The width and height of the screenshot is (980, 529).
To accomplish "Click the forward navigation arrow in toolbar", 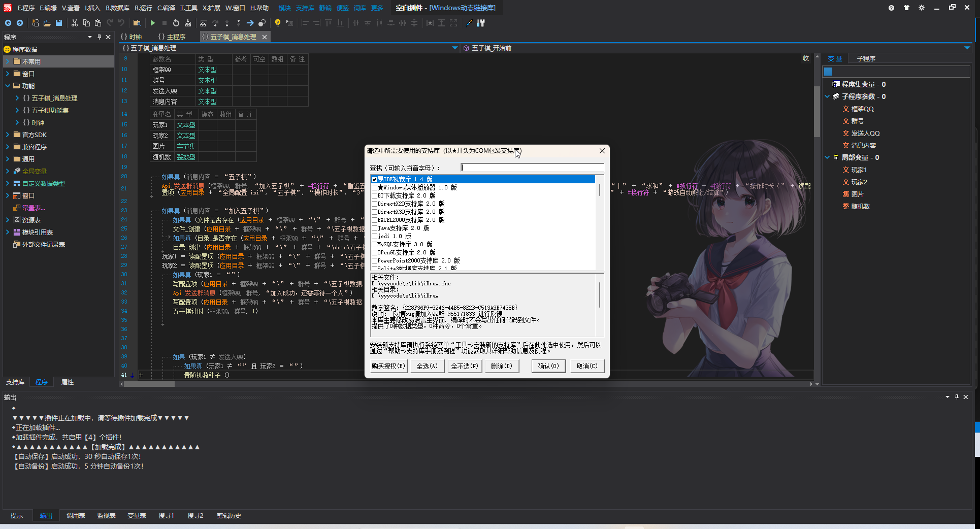I will click(x=20, y=23).
